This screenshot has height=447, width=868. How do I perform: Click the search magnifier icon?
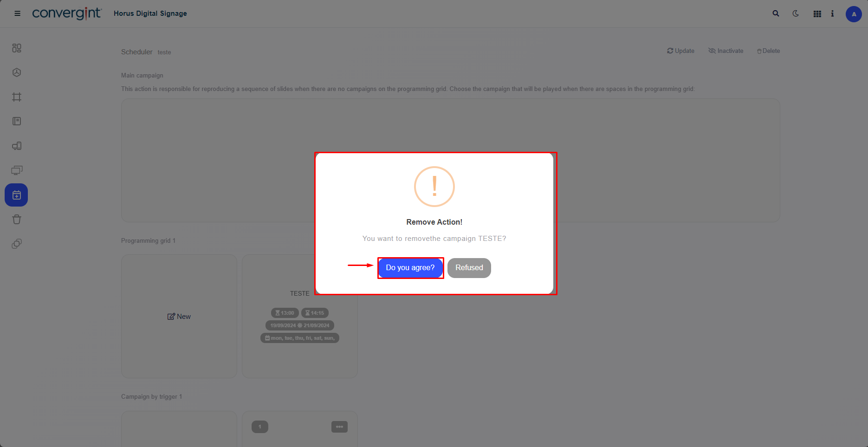[x=776, y=13]
